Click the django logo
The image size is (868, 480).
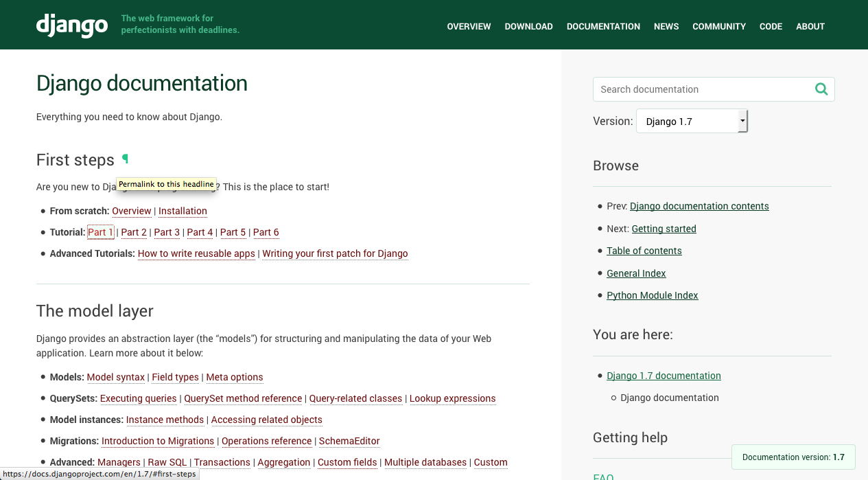[x=72, y=25]
